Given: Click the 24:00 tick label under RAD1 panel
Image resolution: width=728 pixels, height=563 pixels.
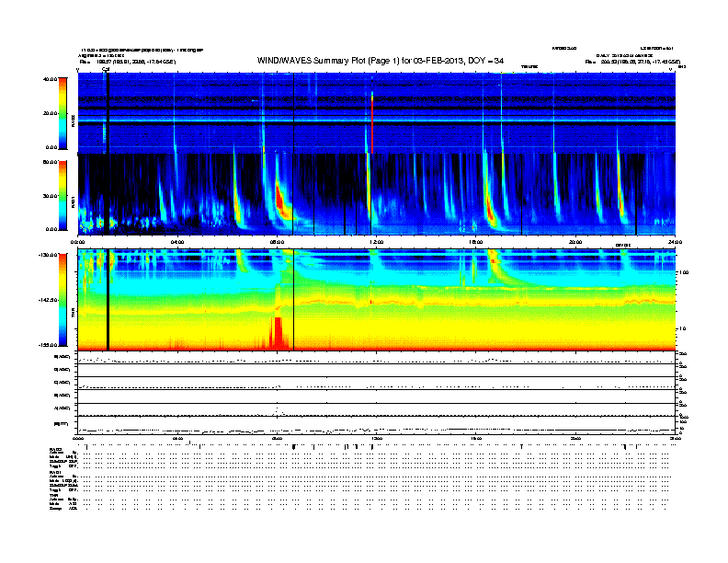Looking at the screenshot, I should (675, 242).
